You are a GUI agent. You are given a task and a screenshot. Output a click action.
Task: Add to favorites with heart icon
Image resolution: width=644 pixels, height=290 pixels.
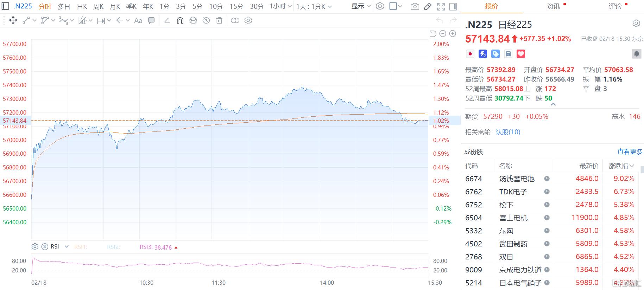(x=520, y=54)
